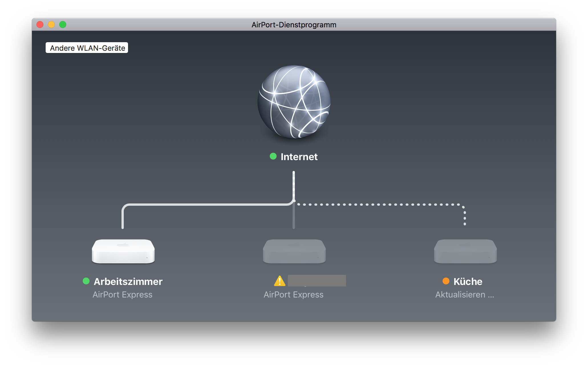Click the Arbeitszimmer name label
Viewport: 588px width, 367px height.
128,282
